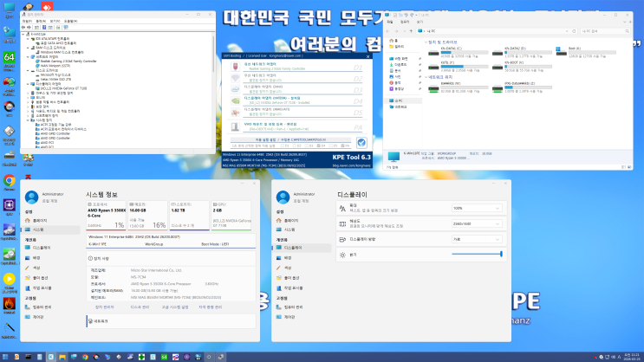Click the Chrome icon in the taskbar
Viewport: 644px width, 362px height.
pyautogui.click(x=85, y=357)
